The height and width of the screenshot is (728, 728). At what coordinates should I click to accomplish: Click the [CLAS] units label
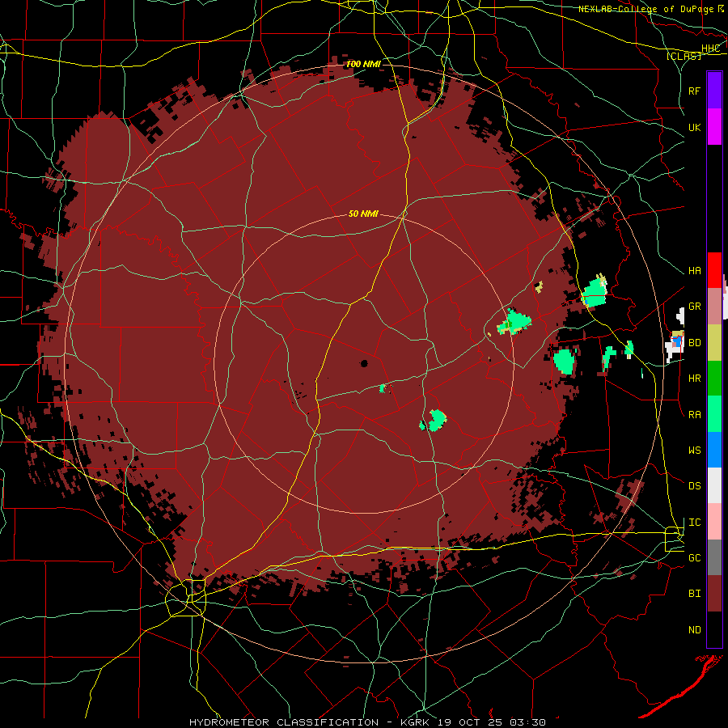(684, 56)
